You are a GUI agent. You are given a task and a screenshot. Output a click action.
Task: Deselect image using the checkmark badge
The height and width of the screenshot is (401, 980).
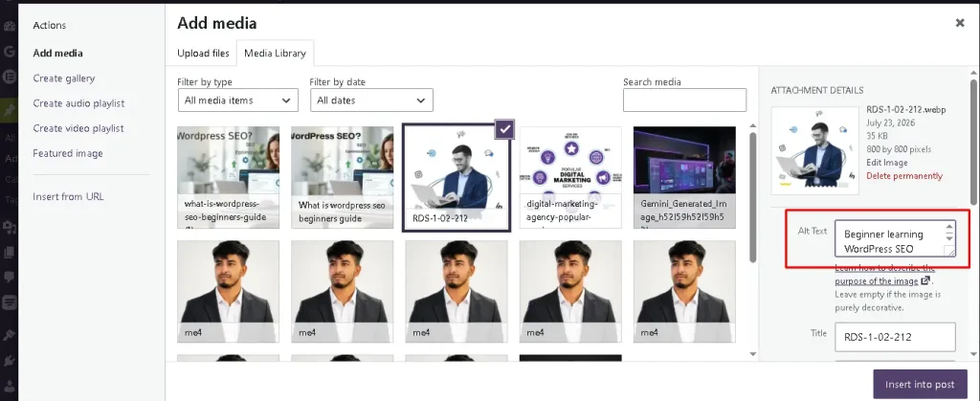(505, 129)
